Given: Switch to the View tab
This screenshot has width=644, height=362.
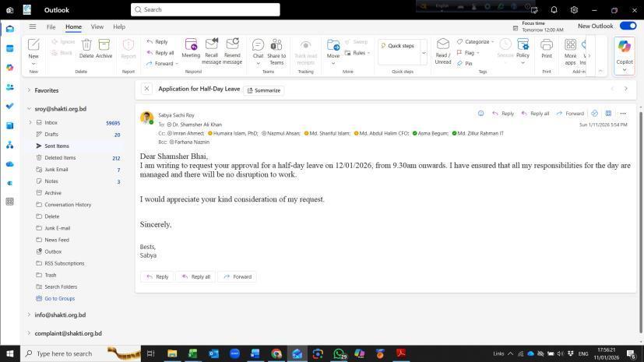Looking at the screenshot, I should 97,26.
